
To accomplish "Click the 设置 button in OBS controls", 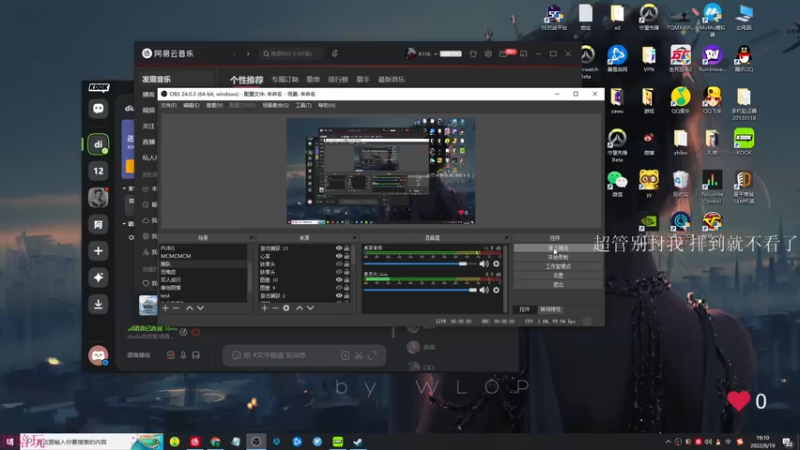I will pos(558,276).
